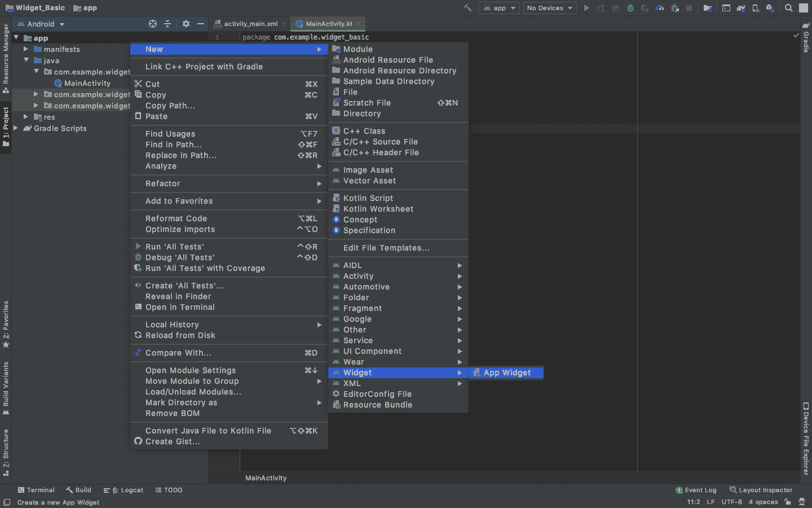
Task: Click the Debug app bug icon
Action: (x=630, y=8)
